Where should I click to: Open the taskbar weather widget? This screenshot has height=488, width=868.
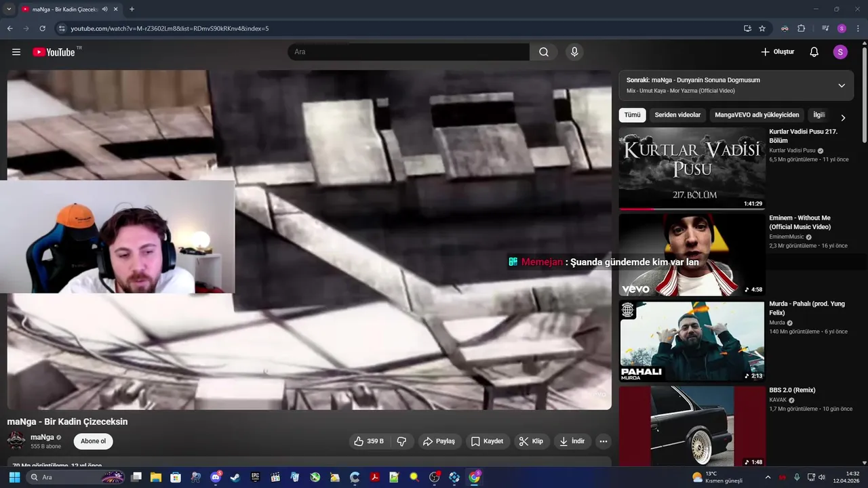click(717, 477)
